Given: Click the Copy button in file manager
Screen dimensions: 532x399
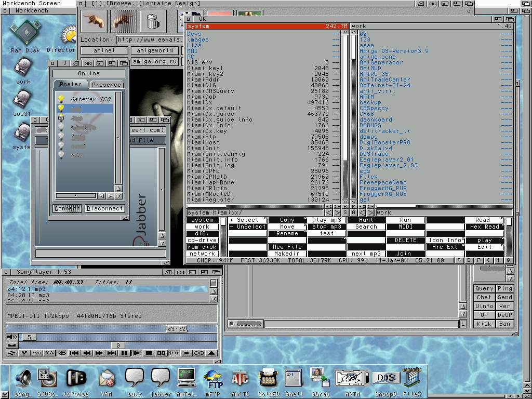Looking at the screenshot, I should [287, 220].
